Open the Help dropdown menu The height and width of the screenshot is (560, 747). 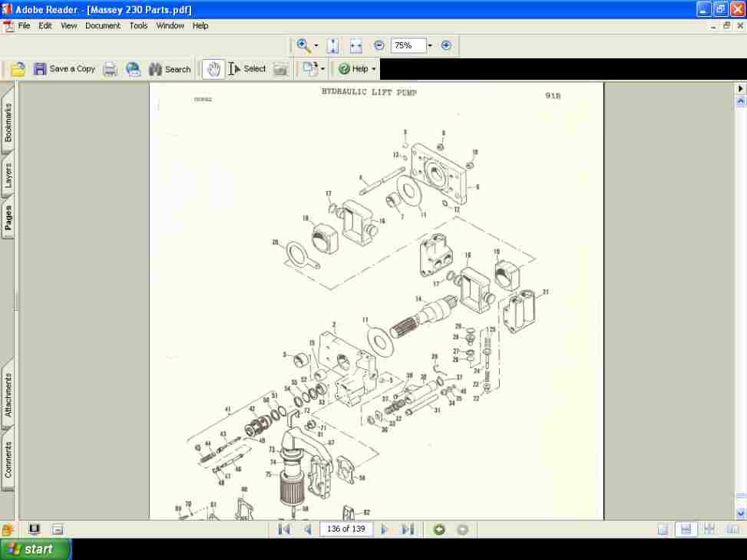pos(354,68)
